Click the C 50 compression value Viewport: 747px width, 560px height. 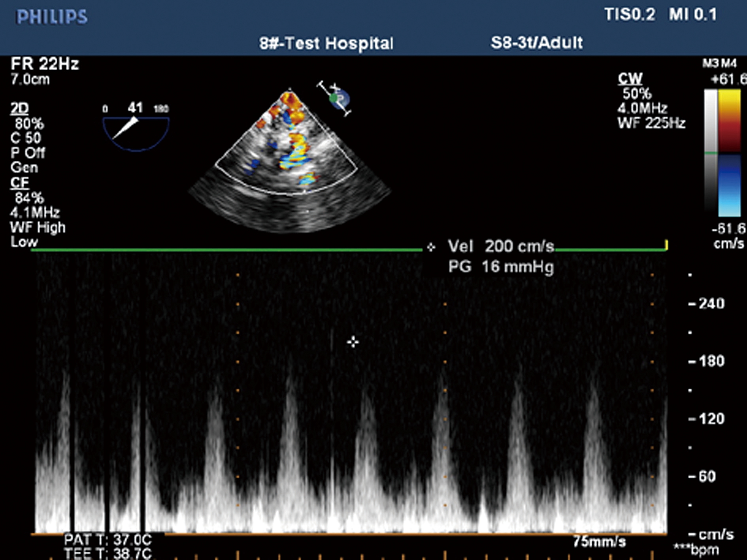click(26, 138)
